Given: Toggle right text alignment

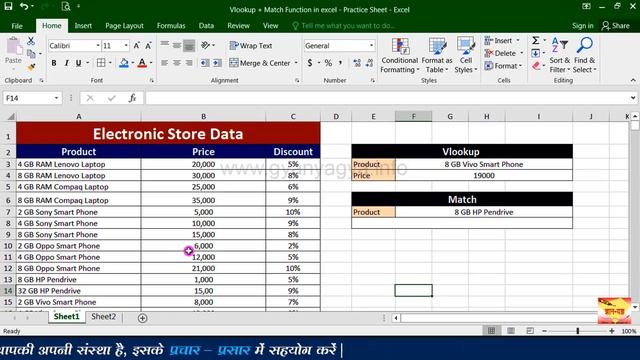Looking at the screenshot, I should (189, 63).
